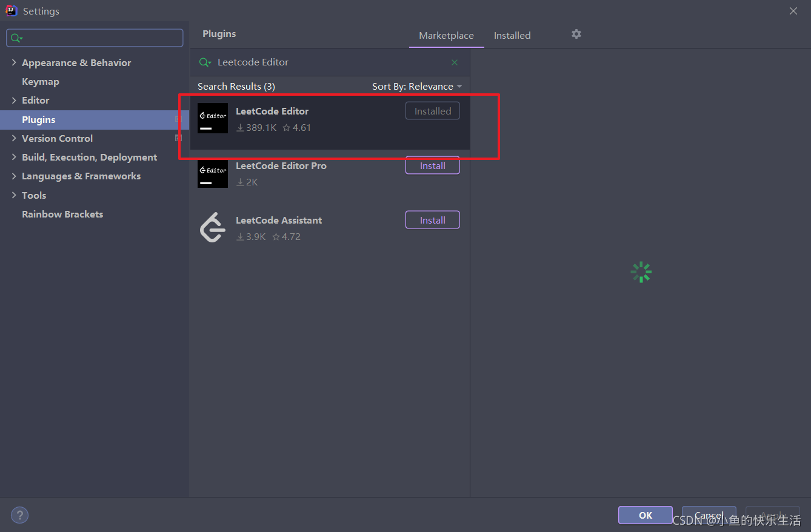Click the Plugins row project-level icon
The width and height of the screenshot is (811, 532).
pos(178,119)
